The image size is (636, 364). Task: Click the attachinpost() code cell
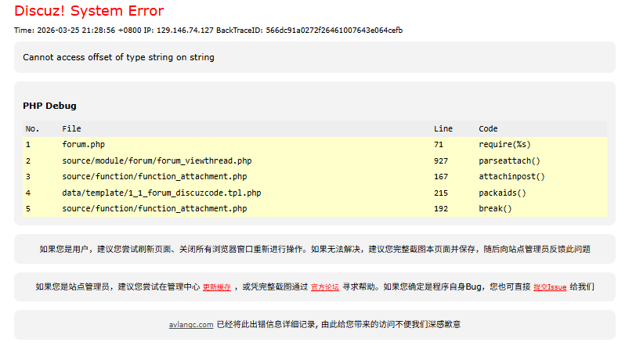pos(512,177)
